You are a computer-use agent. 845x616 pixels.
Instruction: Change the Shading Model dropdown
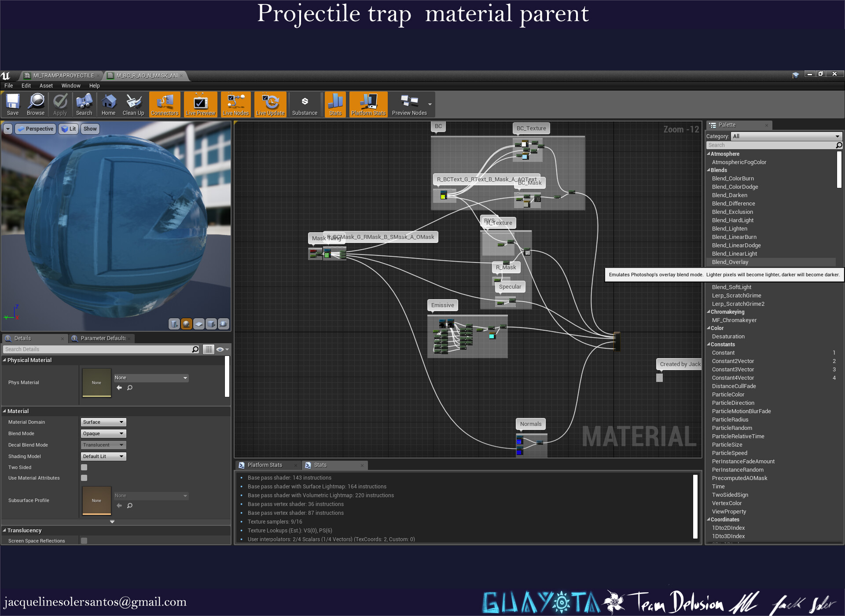[103, 456]
